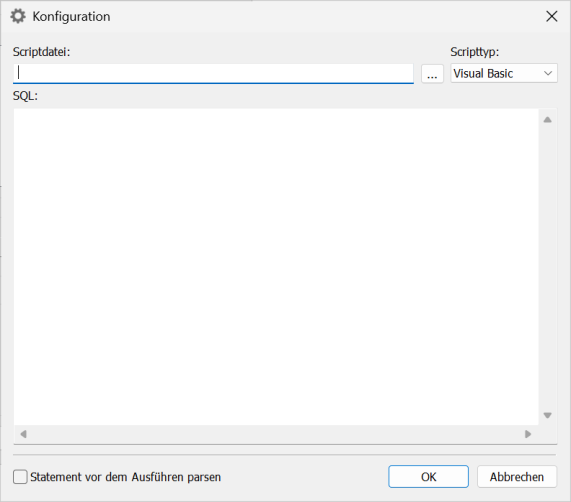Click the Konfiguration gear icon
Viewport: 571px width, 502px height.
pyautogui.click(x=18, y=16)
